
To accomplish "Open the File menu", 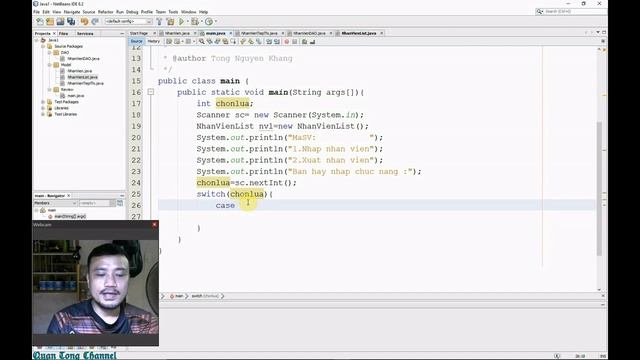I will click(36, 12).
